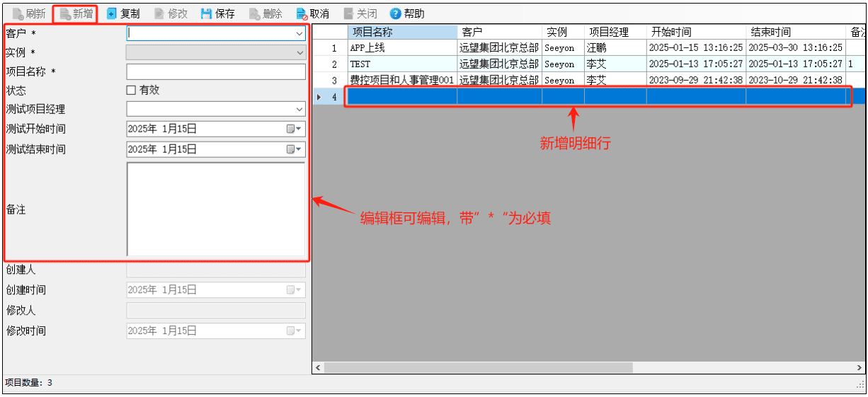Click the grid's horizontal scrollbar right arrow
Image resolution: width=868 pixels, height=397 pixels.
(x=860, y=368)
